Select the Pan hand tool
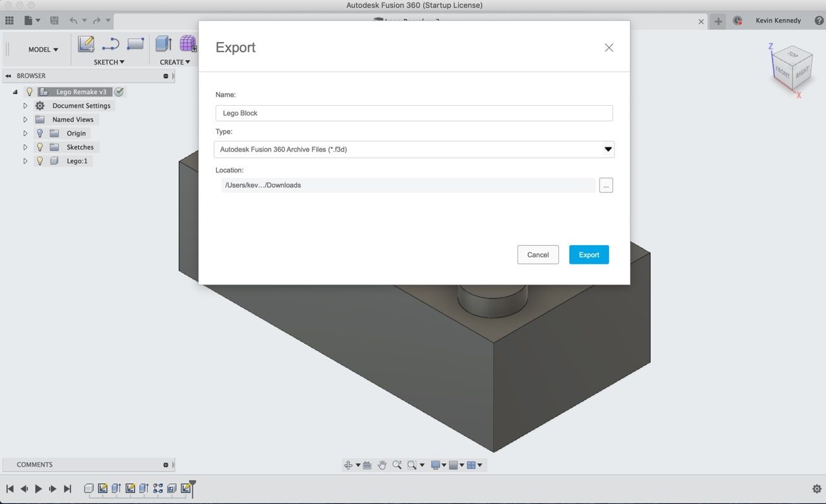Screen dimensions: 826x504 (x=382, y=465)
